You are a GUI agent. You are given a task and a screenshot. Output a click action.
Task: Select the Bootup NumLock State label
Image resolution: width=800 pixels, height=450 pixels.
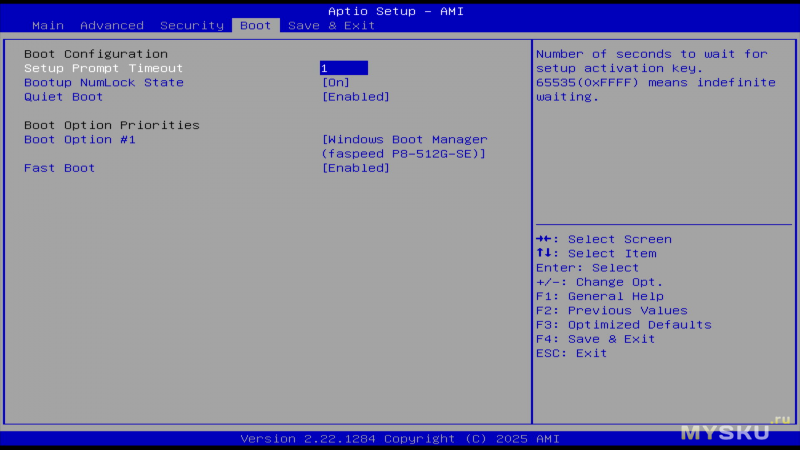tap(103, 82)
